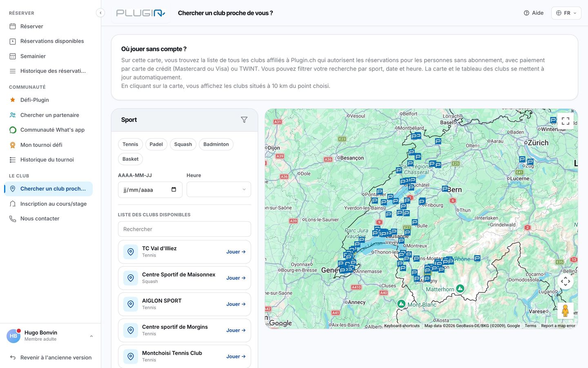This screenshot has height=368, width=588.
Task: Click the Plugin logo in the header
Action: click(140, 13)
